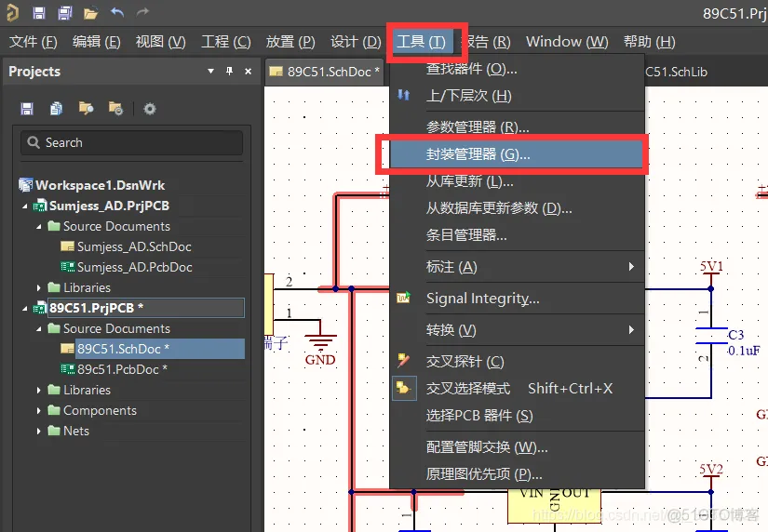768x532 pixels.
Task: Select 89C51.PrjPCB project row
Action: (x=146, y=308)
